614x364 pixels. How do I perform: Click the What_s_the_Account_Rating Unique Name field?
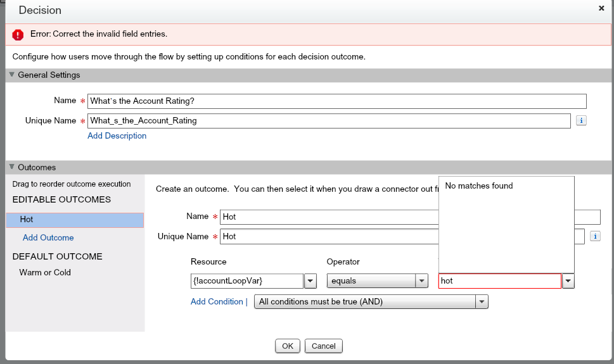click(329, 121)
